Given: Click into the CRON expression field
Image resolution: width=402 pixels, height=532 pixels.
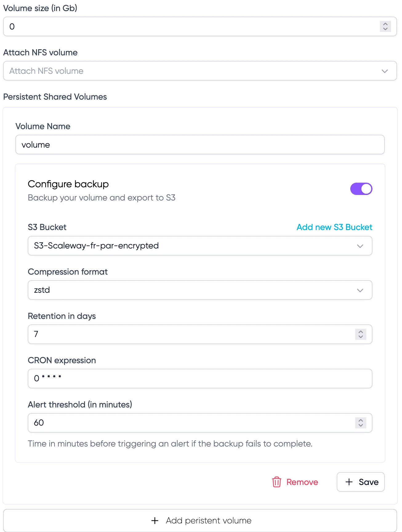Looking at the screenshot, I should pyautogui.click(x=200, y=379).
